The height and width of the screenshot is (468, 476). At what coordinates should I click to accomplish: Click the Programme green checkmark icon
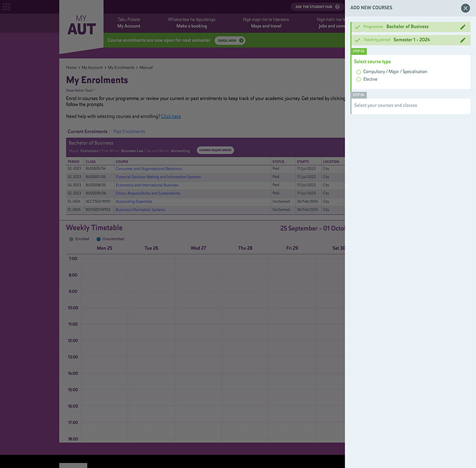[x=357, y=26]
